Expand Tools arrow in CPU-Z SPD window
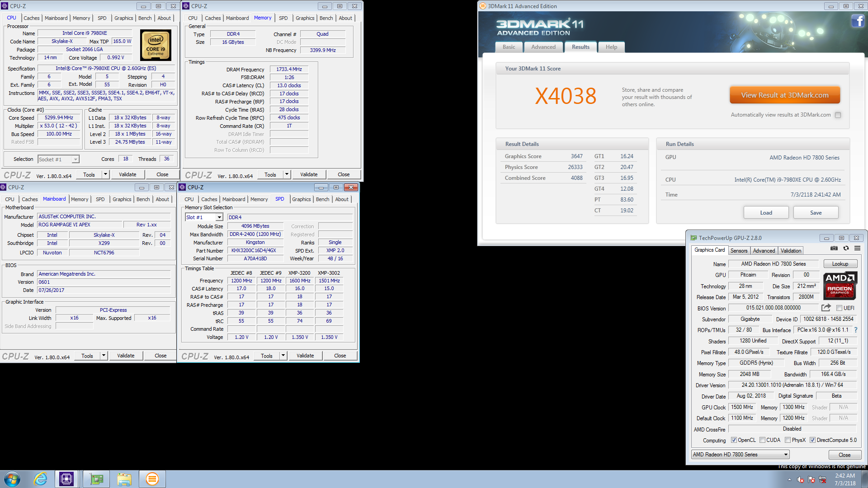Image resolution: width=868 pixels, height=488 pixels. click(x=283, y=356)
